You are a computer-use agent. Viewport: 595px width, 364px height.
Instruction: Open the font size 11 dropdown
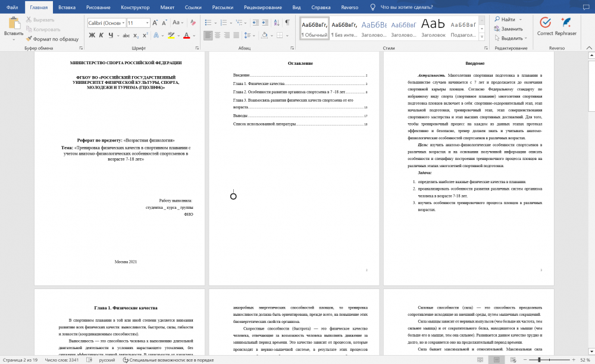(x=147, y=23)
